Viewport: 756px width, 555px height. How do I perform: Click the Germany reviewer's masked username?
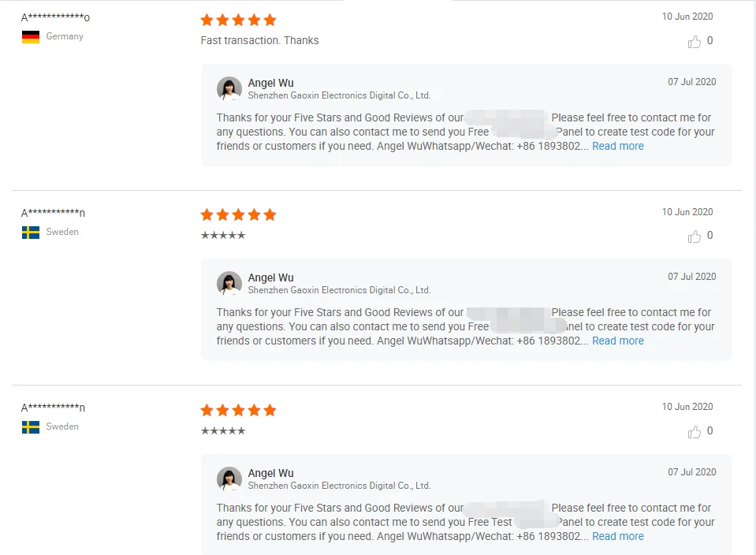[x=55, y=17]
